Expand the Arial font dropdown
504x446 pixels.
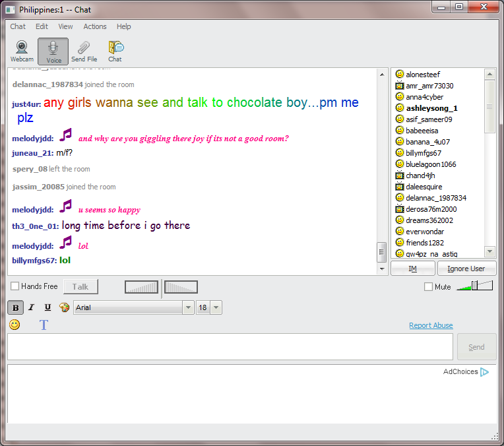(188, 307)
